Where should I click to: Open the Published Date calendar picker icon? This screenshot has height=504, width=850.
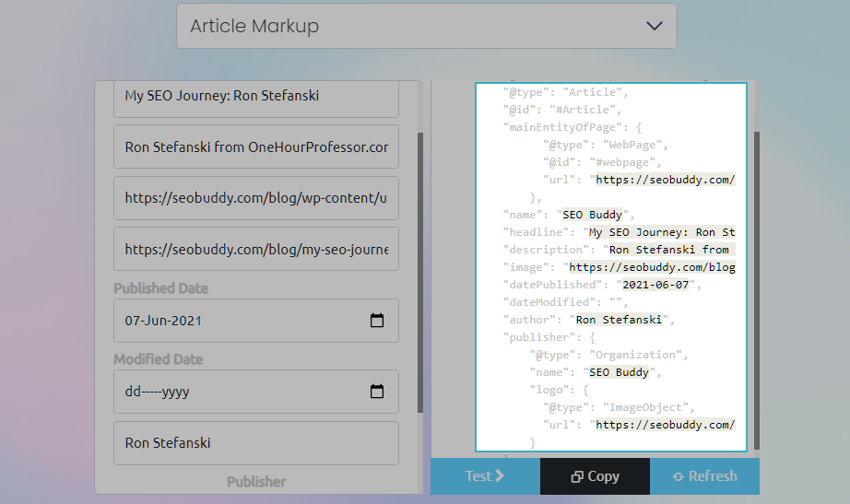tap(377, 321)
